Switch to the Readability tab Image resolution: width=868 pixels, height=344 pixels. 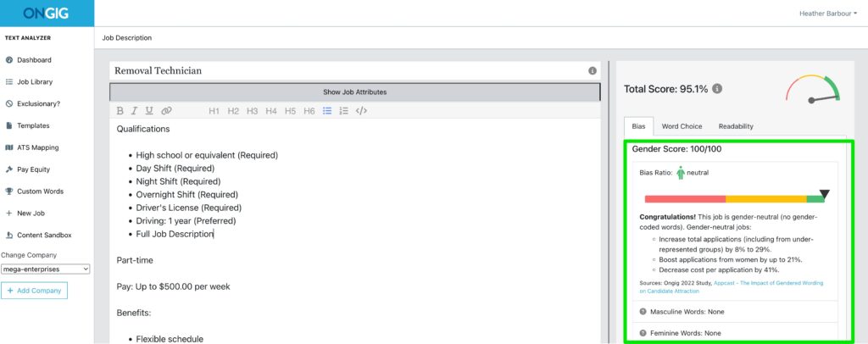click(x=736, y=126)
